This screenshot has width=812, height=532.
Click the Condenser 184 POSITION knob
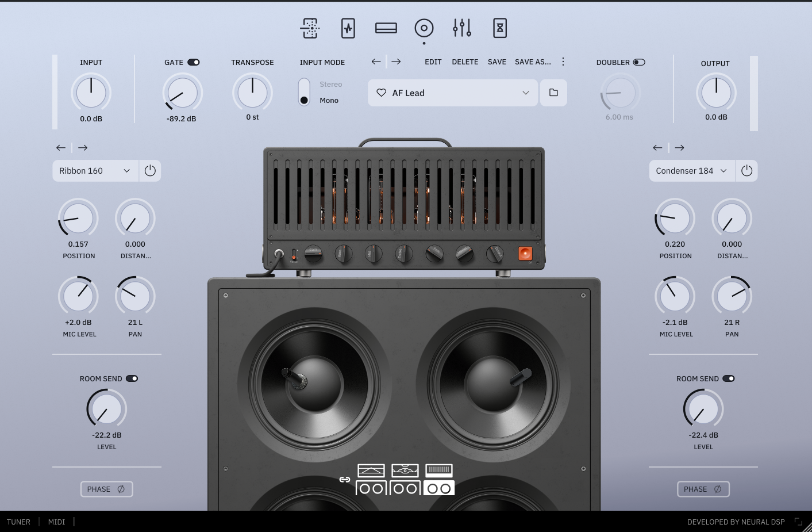[675, 219]
